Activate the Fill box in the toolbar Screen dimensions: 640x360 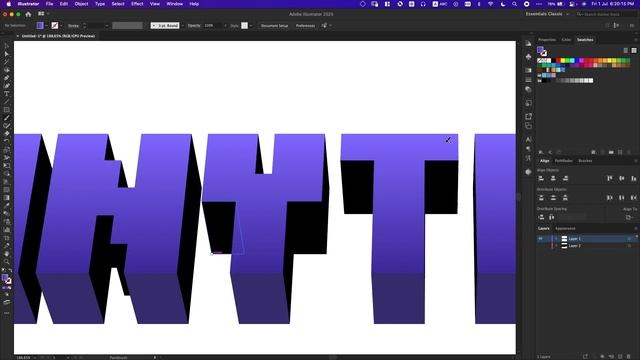[5, 278]
